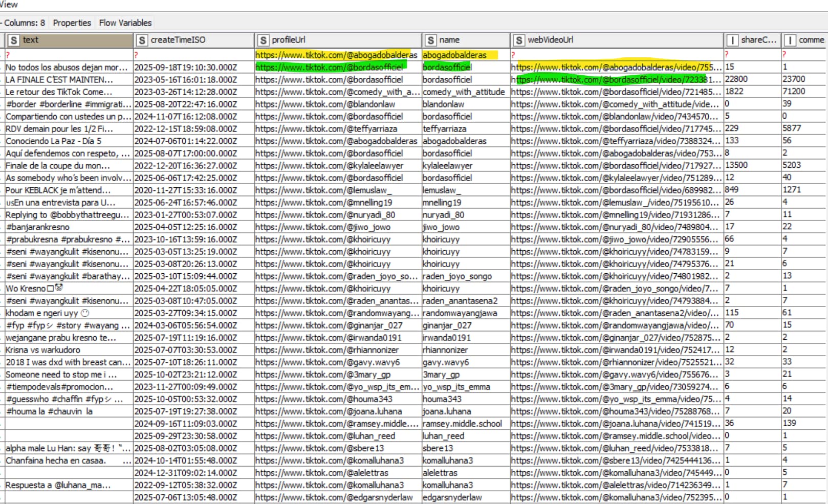Click the Integer icon in shareC... header
Image resolution: width=828 pixels, height=504 pixels.
[732, 40]
